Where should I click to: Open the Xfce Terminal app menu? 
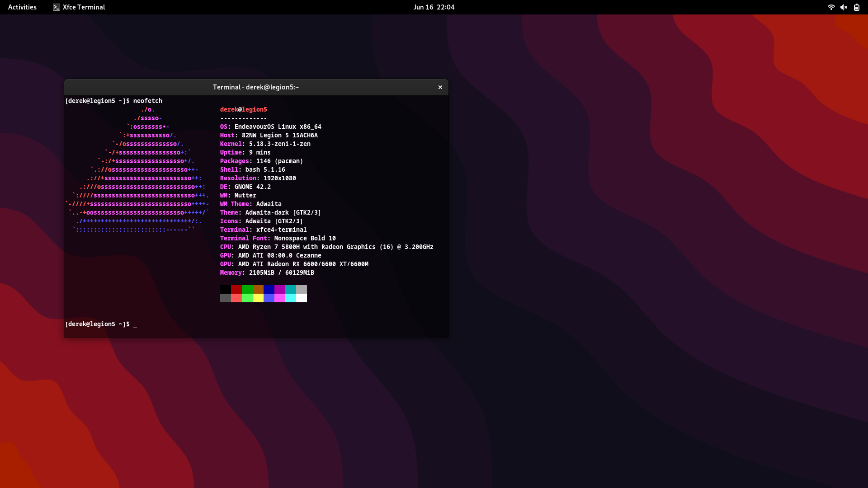pyautogui.click(x=79, y=7)
